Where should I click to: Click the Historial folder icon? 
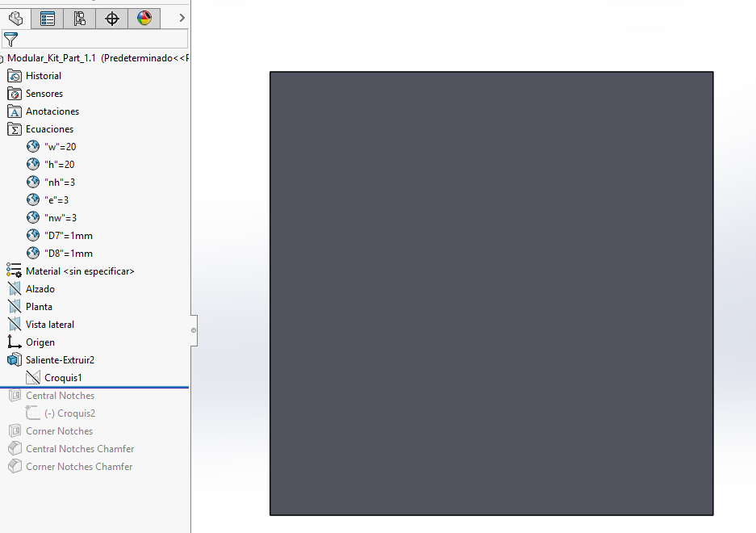click(x=15, y=76)
